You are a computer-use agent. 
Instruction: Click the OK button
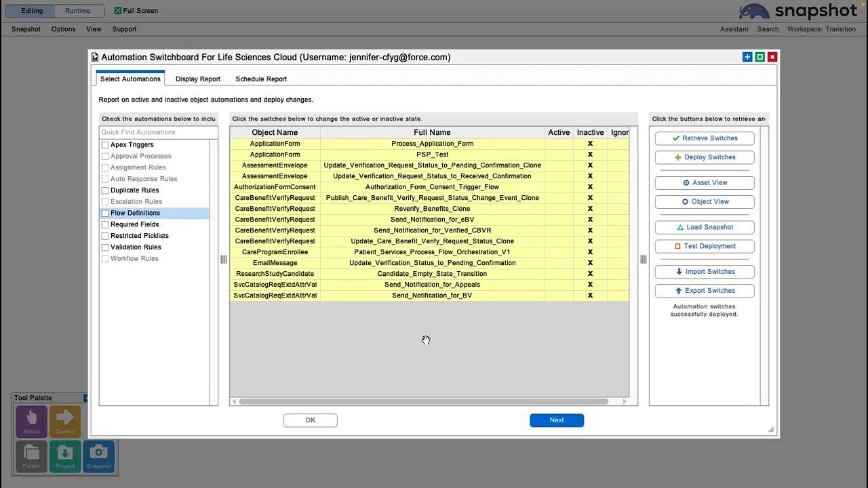click(310, 420)
